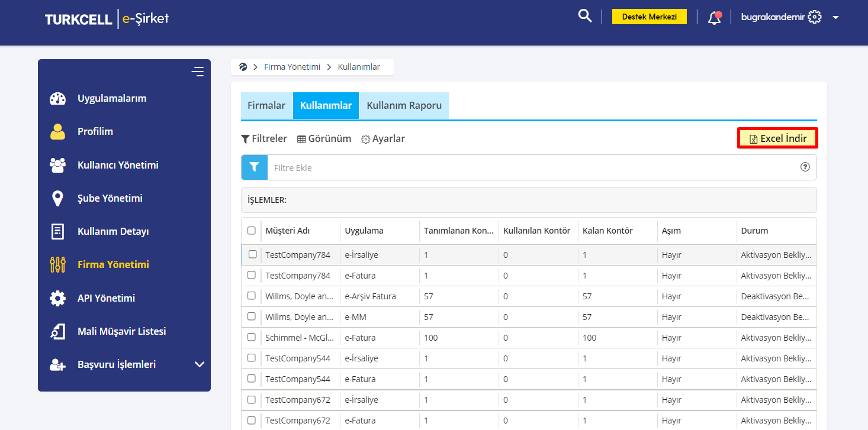Viewport: 868px width, 430px height.
Task: Click the Firma Yönetimi sliders icon
Action: (57, 264)
